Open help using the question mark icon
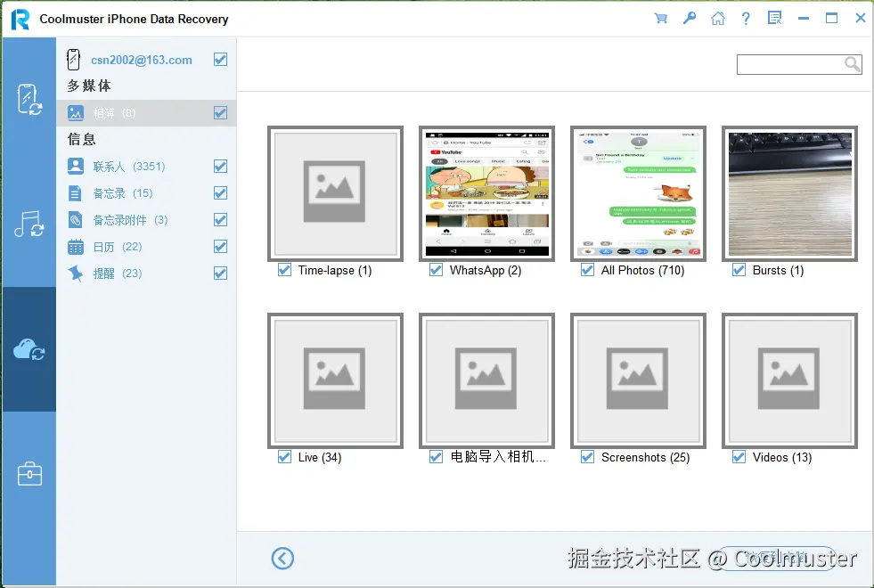Viewport: 874px width, 588px height. pyautogui.click(x=747, y=18)
